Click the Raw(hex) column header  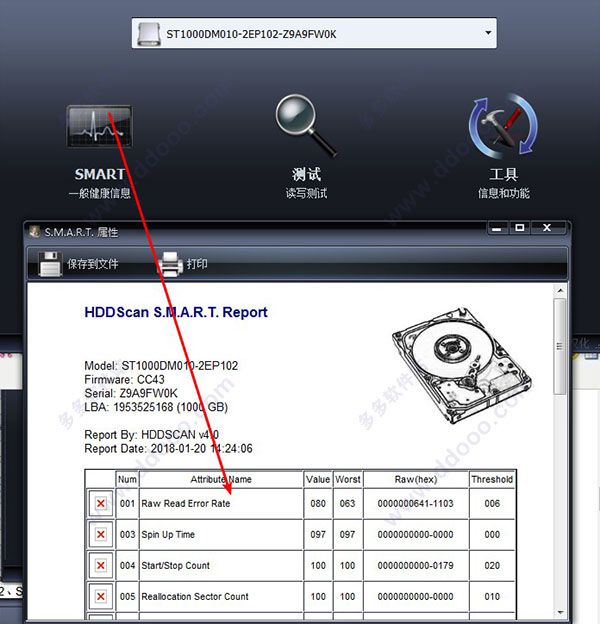click(416, 480)
